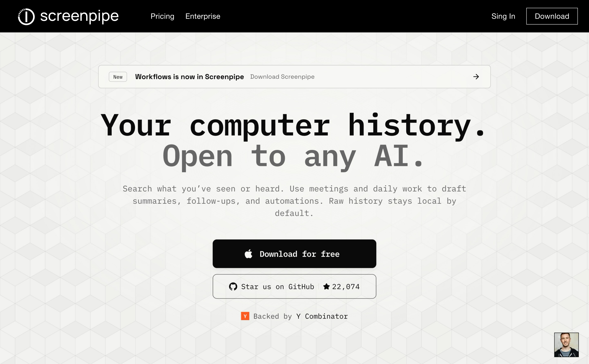This screenshot has width=589, height=364.
Task: Click the Backed by Y Combinator text
Action: [x=300, y=316]
